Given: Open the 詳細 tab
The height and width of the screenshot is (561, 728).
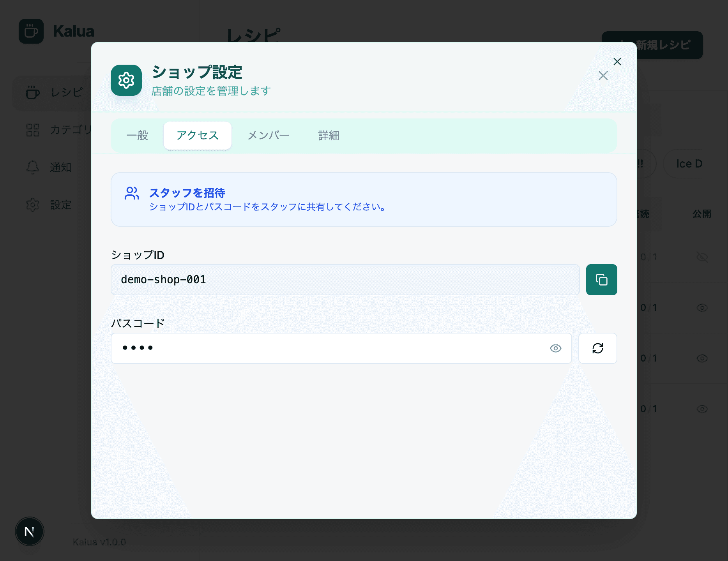Looking at the screenshot, I should 328,136.
